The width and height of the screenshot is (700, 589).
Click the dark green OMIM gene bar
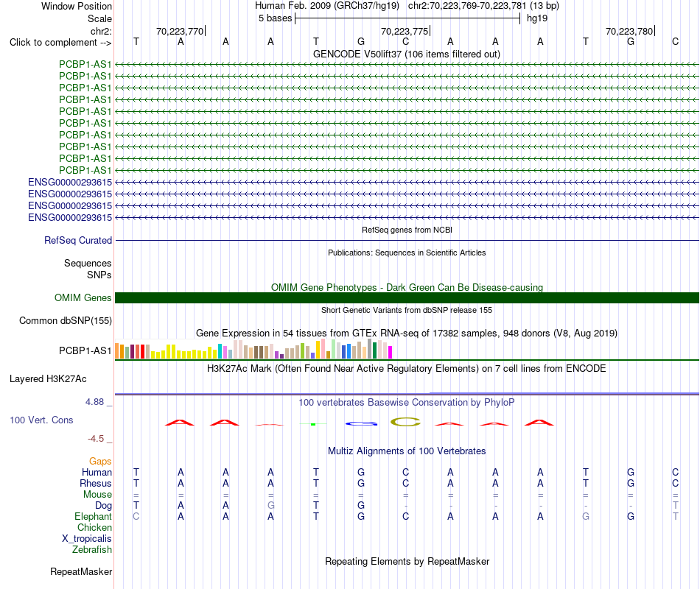click(407, 297)
